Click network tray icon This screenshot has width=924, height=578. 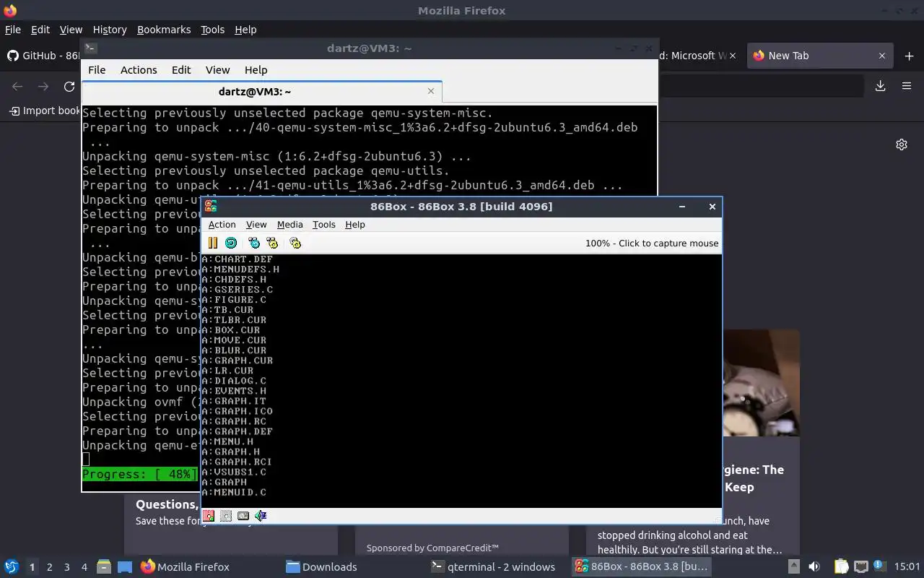point(860,566)
